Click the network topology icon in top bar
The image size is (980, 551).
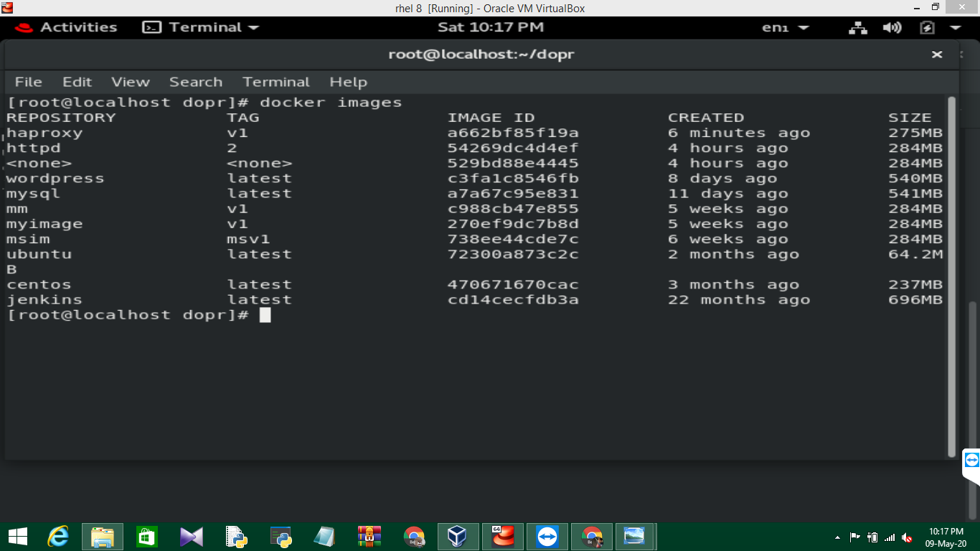(x=859, y=29)
